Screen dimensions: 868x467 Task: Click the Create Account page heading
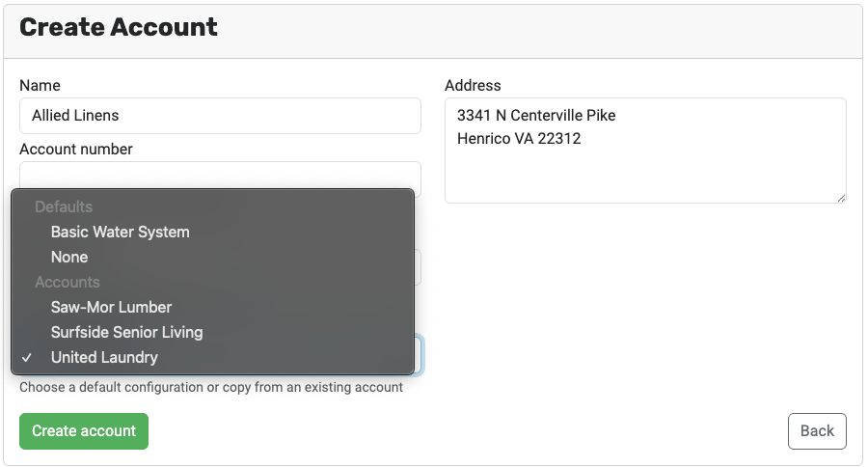[119, 27]
